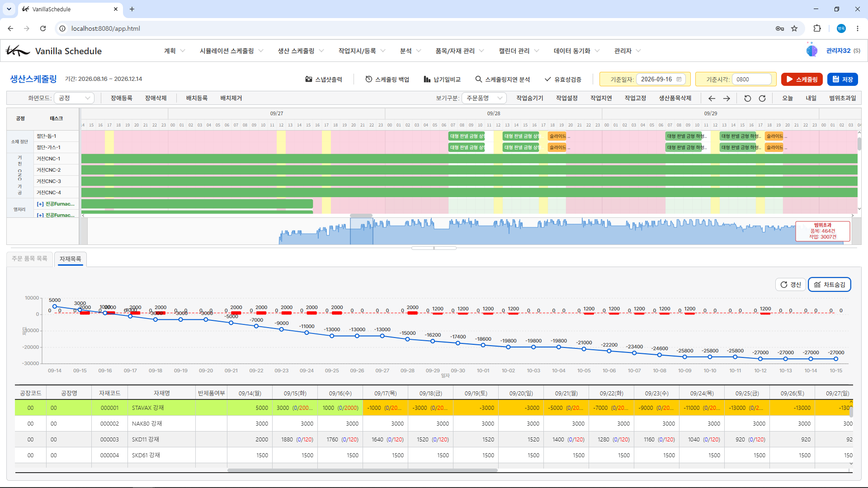
Task: Open the 캘린더 관리 menu
Action: pos(519,51)
